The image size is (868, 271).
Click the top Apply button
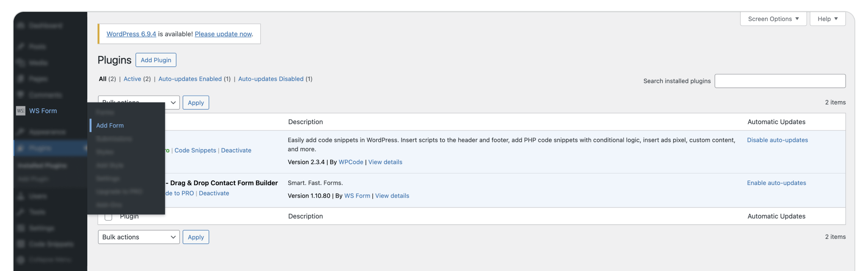point(196,102)
